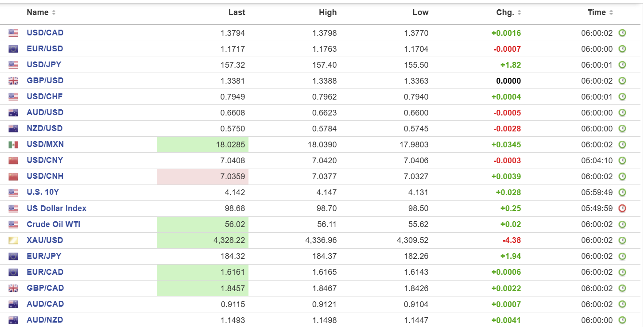Click the EU flag icon beside EUR/USD
This screenshot has width=644, height=327.
click(x=13, y=49)
